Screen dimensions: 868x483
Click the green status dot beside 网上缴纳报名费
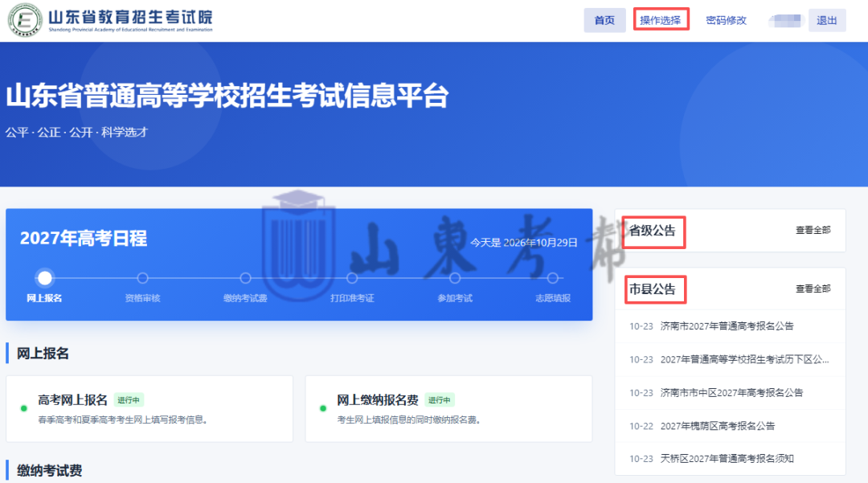(323, 408)
